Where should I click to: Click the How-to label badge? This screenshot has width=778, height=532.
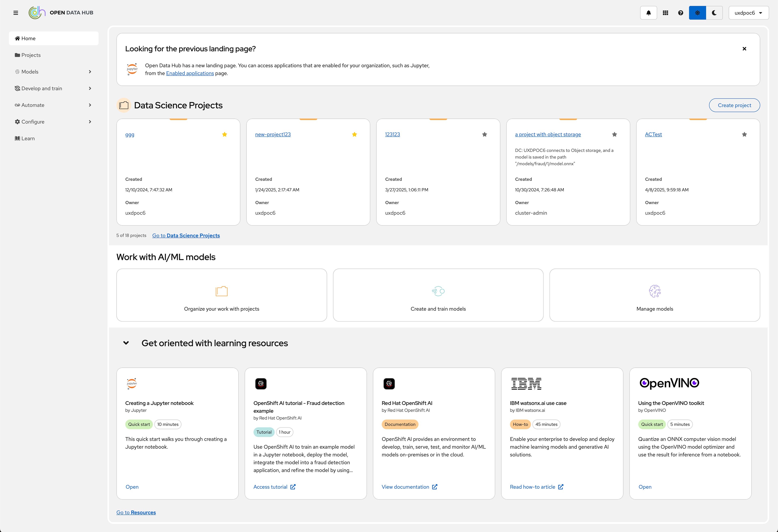coord(520,424)
